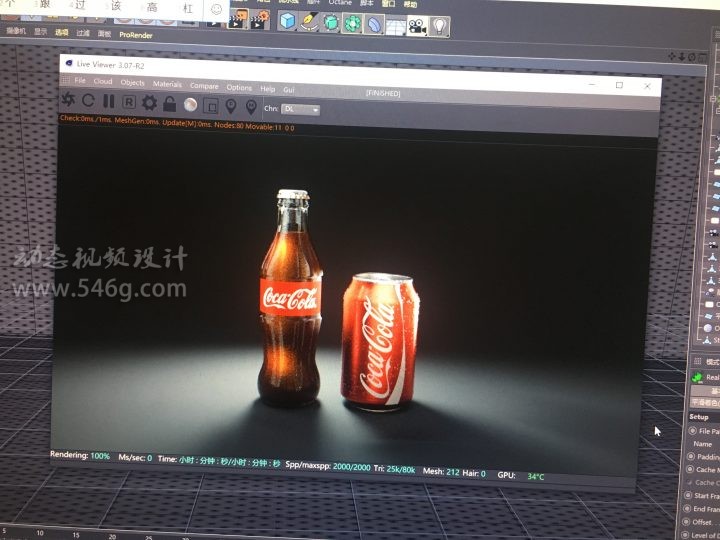Screen dimensions: 720x540
Task: Restart the render with the circular arrow icon
Action: pyautogui.click(x=88, y=100)
